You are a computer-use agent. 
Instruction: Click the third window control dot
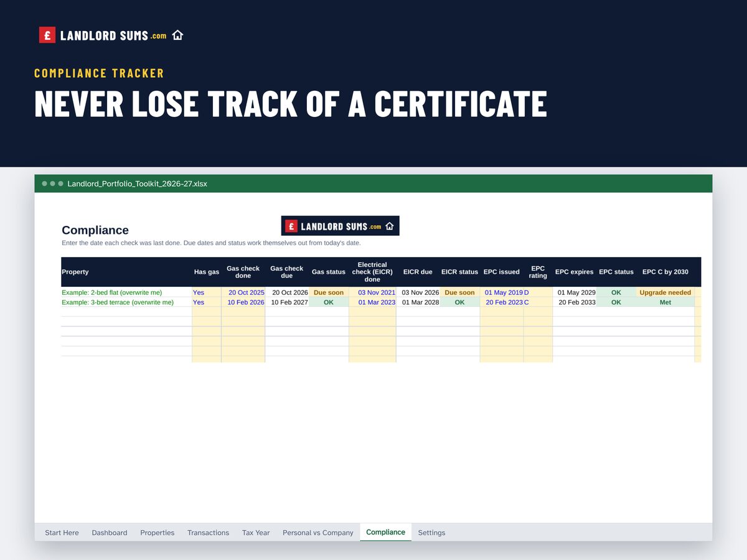[x=60, y=184]
